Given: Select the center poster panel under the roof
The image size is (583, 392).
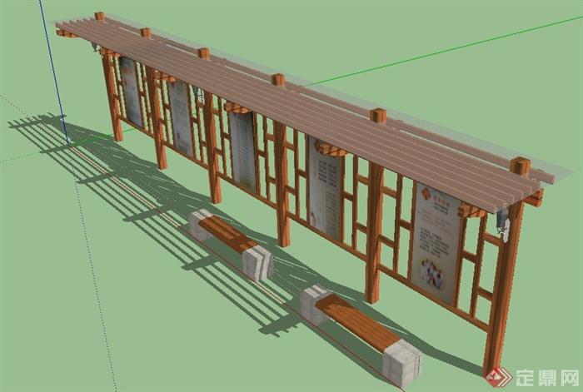Looking at the screenshot, I should pos(243,151).
